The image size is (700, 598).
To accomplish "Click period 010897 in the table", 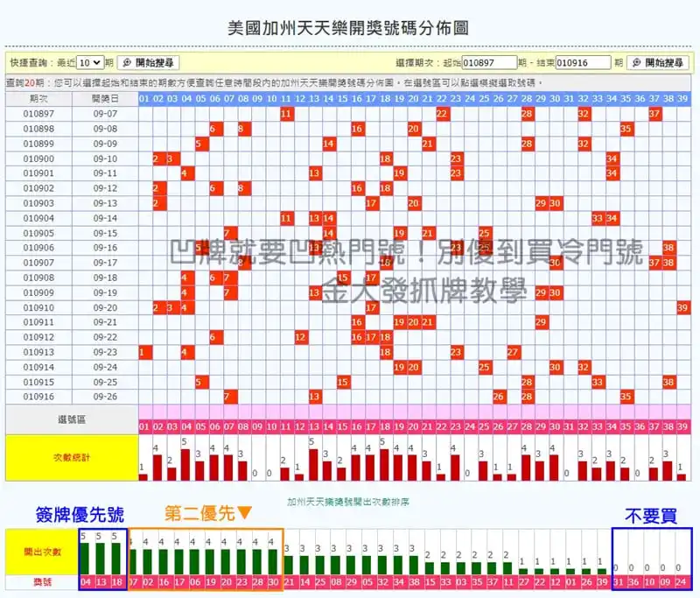I will pyautogui.click(x=38, y=114).
